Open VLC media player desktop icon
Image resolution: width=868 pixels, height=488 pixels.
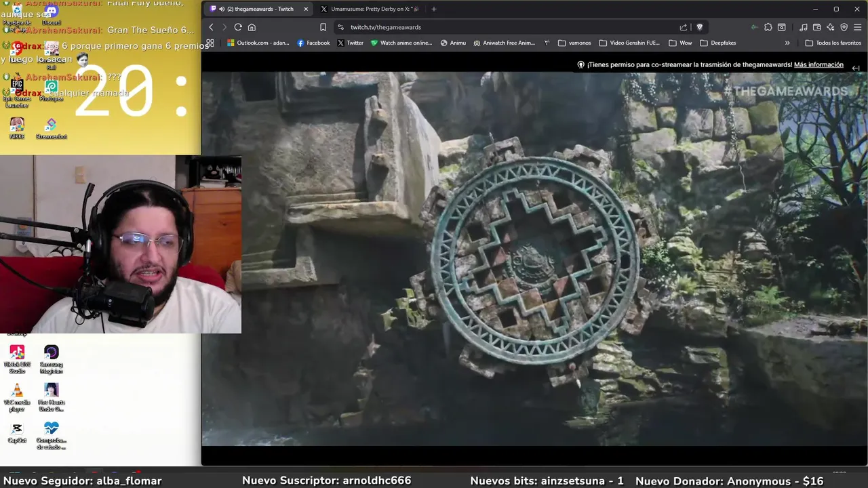[17, 397]
